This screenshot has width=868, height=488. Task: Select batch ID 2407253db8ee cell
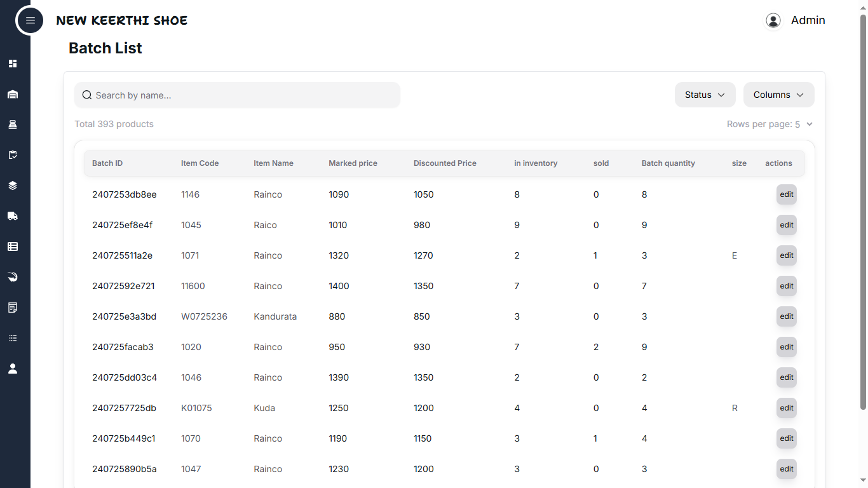[125, 194]
